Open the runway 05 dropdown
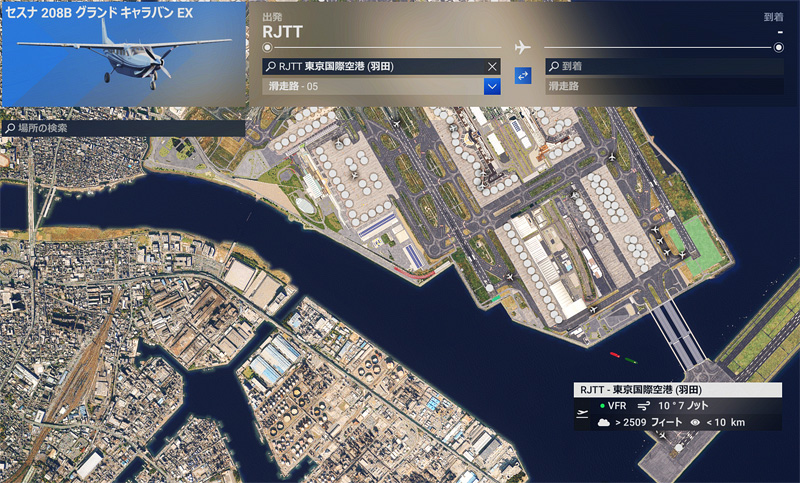This screenshot has height=483, width=800. (x=492, y=86)
